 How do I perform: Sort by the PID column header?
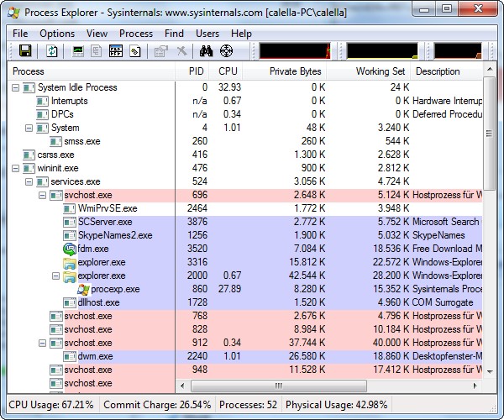pos(192,71)
